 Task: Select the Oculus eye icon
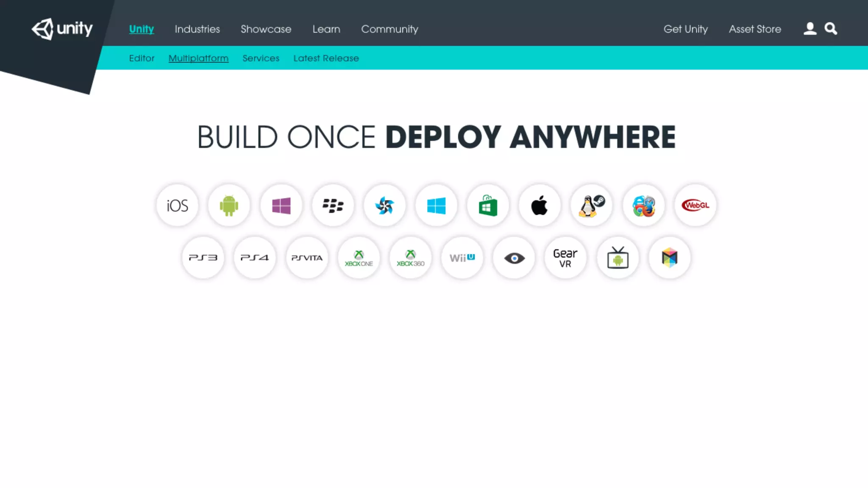pos(514,258)
